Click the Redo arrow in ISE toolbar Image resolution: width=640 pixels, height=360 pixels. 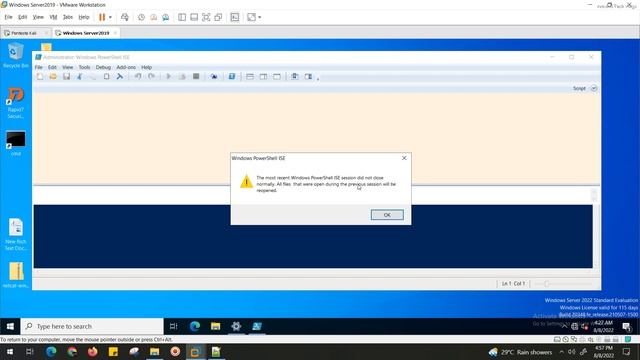151,76
